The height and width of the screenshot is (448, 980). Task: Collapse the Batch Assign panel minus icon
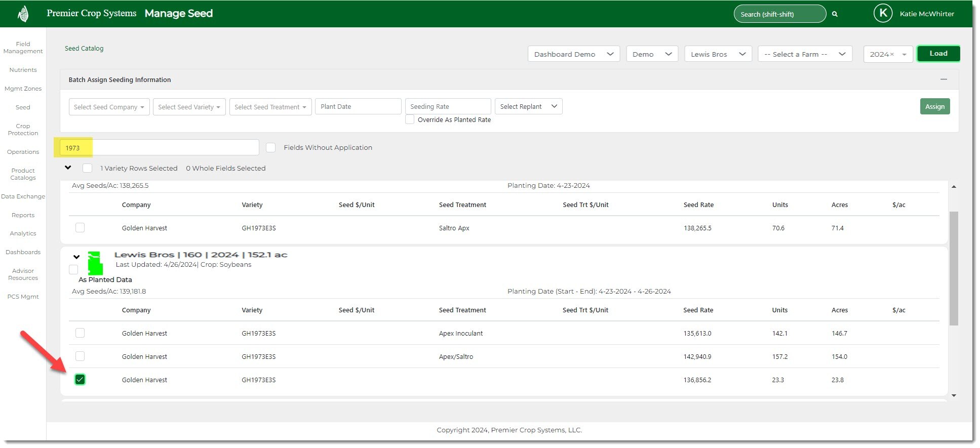pyautogui.click(x=944, y=79)
